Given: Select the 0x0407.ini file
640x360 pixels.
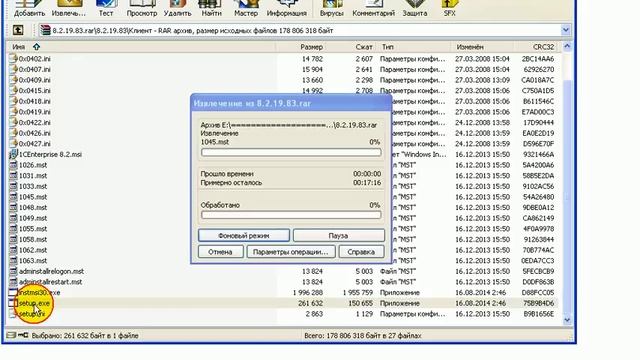Looking at the screenshot, I should coord(35,69).
